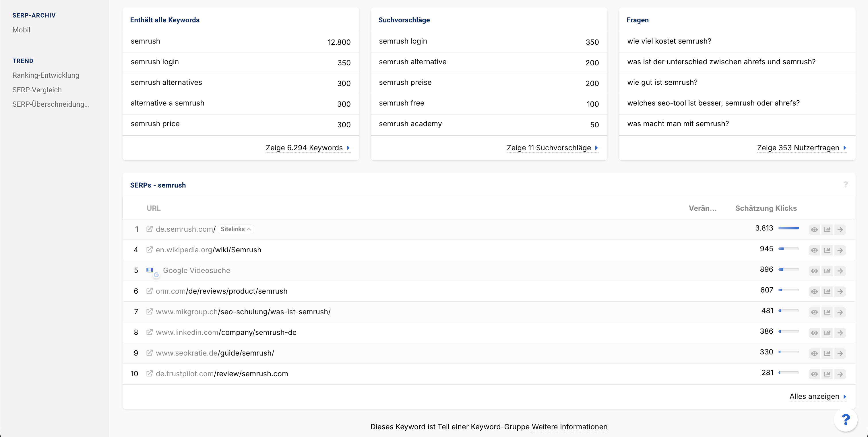The image size is (868, 437).
Task: Click arrow icon in www.linkedin.com row
Action: point(840,333)
